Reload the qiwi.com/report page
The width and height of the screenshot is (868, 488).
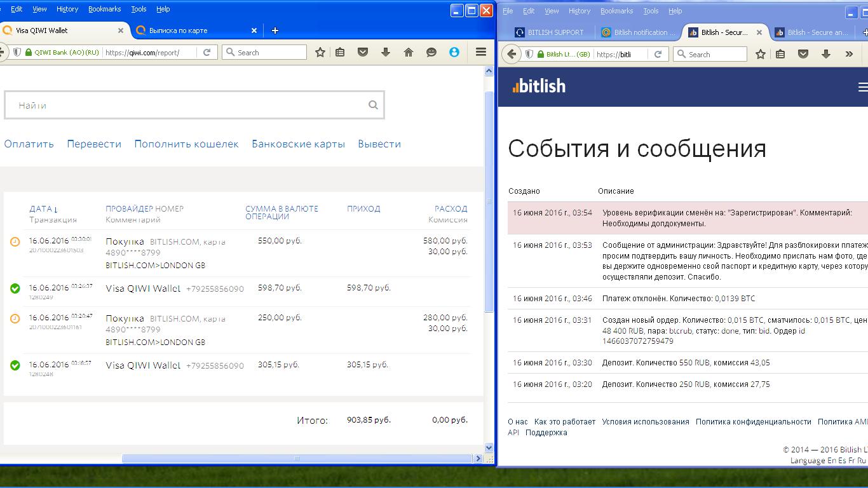coord(207,52)
